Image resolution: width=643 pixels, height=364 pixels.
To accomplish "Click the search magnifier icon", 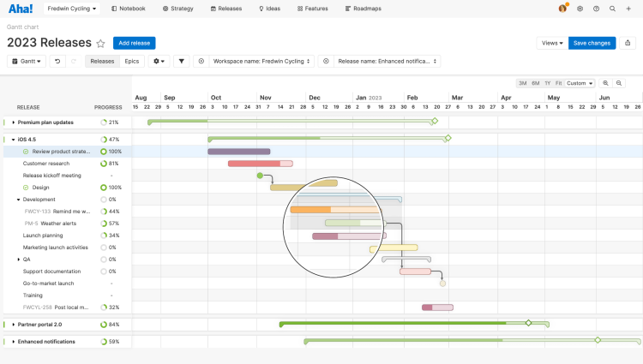I will pyautogui.click(x=612, y=9).
